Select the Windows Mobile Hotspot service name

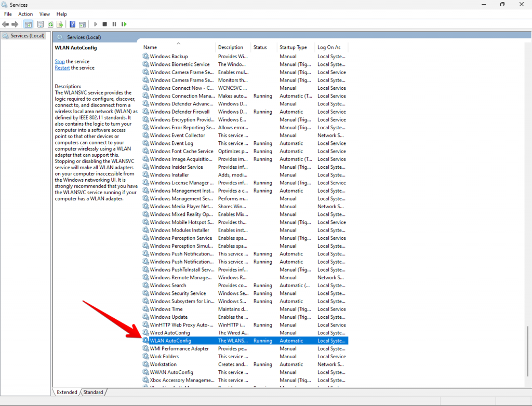[x=182, y=222]
